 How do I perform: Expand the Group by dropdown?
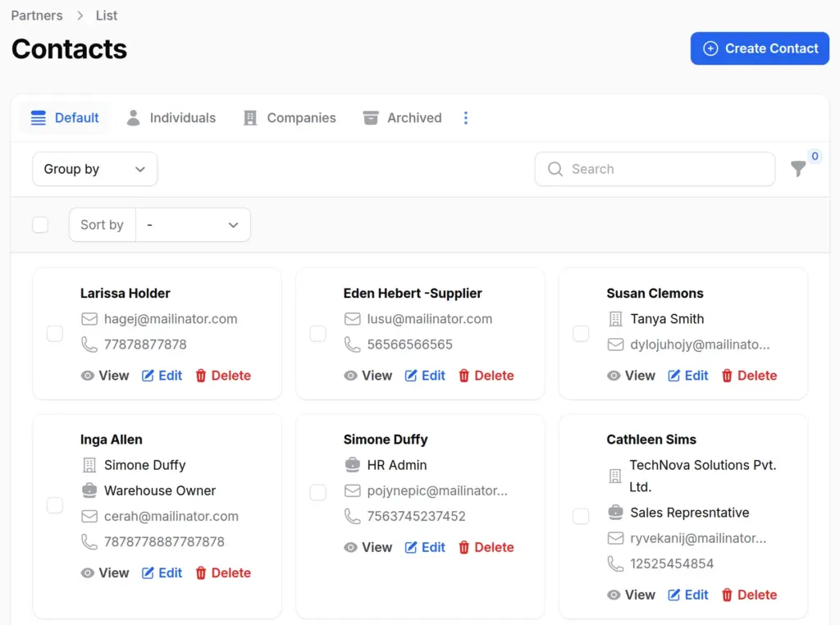(x=94, y=169)
